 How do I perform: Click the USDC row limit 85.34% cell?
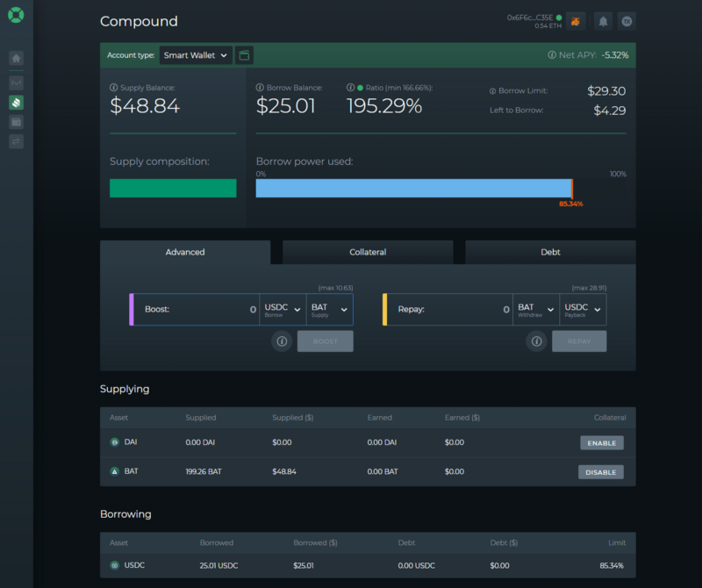coord(612,565)
